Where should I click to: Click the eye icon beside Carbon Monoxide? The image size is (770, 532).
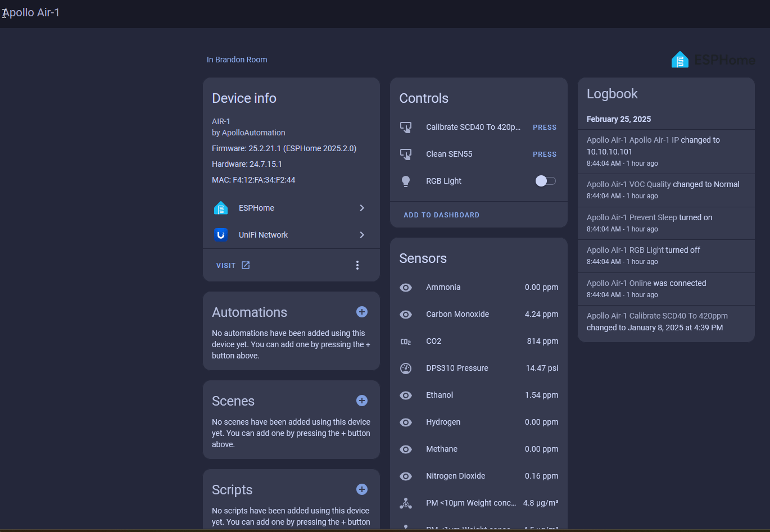click(406, 314)
